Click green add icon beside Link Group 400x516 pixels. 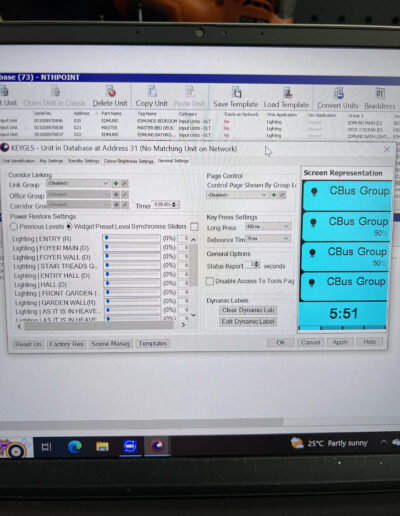point(116,183)
